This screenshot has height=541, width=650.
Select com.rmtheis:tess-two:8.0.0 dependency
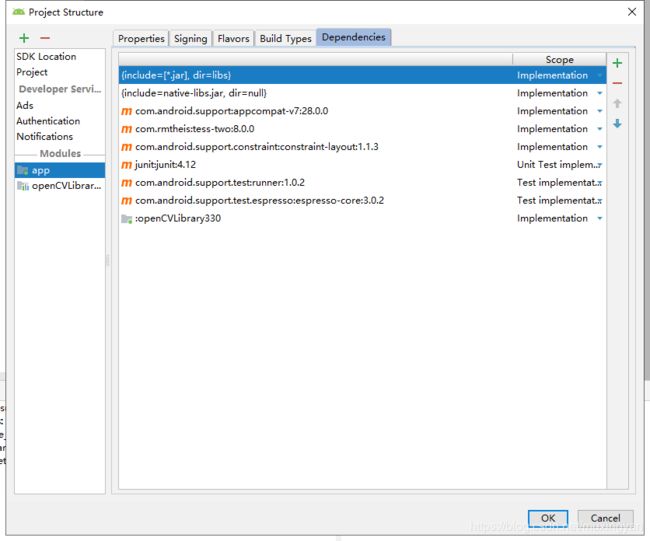tap(362, 129)
